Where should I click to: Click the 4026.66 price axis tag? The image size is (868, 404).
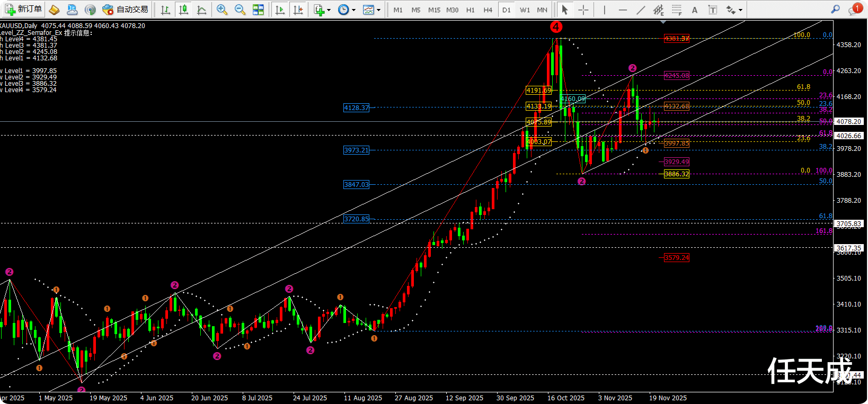point(849,136)
